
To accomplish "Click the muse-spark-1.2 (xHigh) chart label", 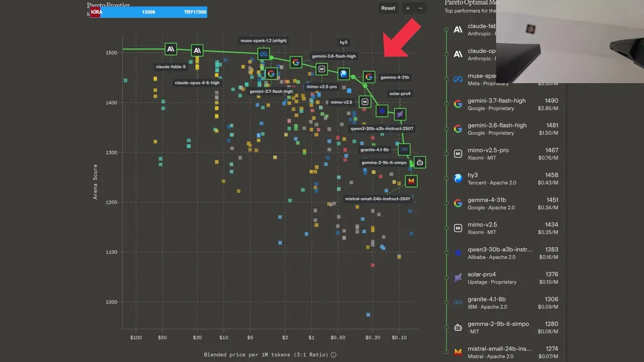I will 264,40.
